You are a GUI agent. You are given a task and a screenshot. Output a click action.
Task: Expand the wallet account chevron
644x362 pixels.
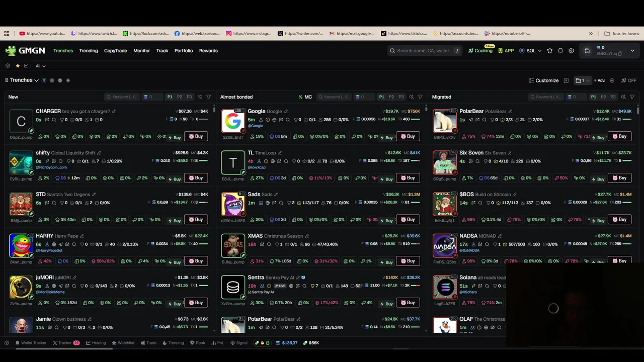pos(632,51)
